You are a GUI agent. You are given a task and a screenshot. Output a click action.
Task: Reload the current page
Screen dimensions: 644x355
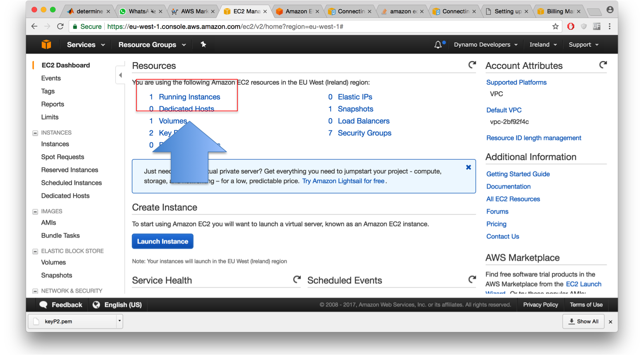(61, 26)
